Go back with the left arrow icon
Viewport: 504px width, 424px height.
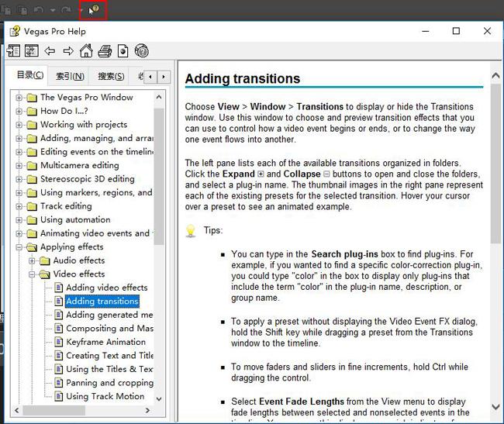50,50
